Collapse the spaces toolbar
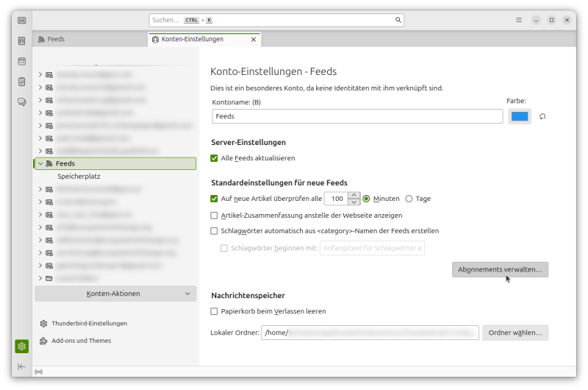Screen dimensions: 588x390 22,366
